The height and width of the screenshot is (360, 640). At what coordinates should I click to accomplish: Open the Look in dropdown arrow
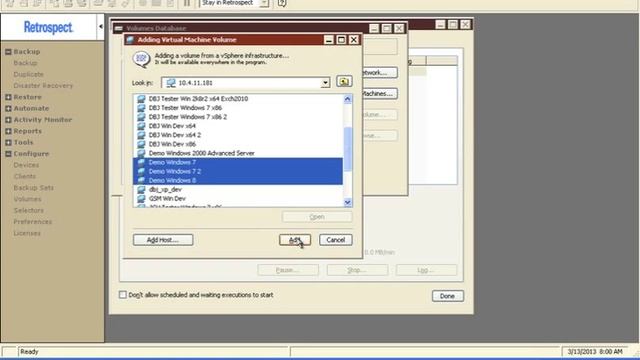(325, 82)
